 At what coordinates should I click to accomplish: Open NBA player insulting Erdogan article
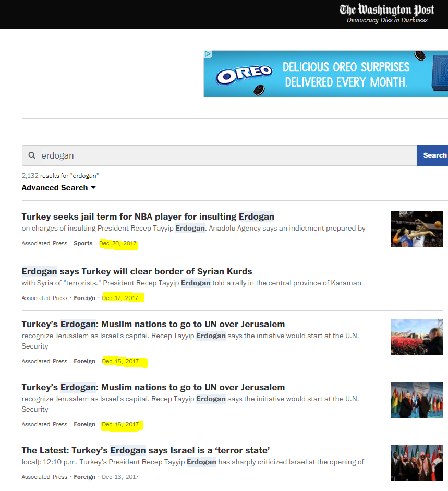point(148,217)
